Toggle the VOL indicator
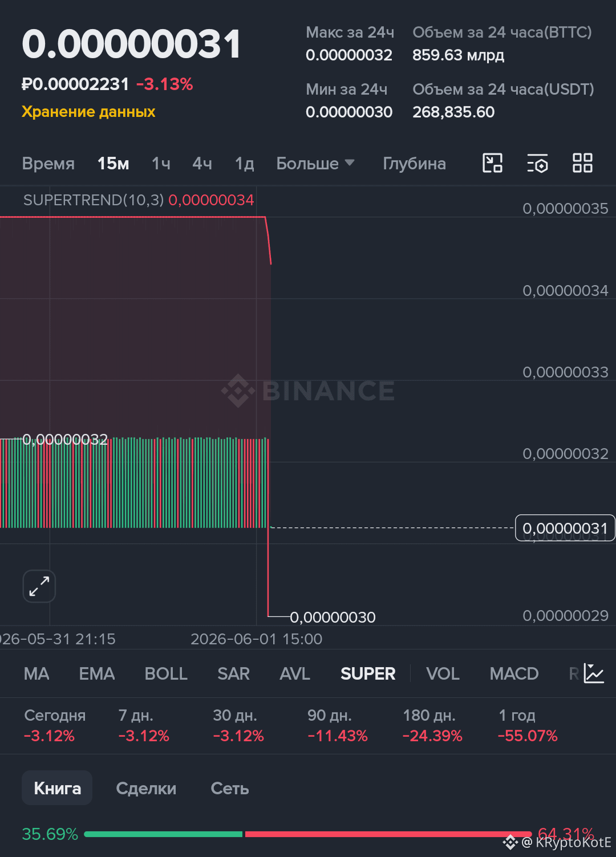The height and width of the screenshot is (857, 616). [443, 674]
